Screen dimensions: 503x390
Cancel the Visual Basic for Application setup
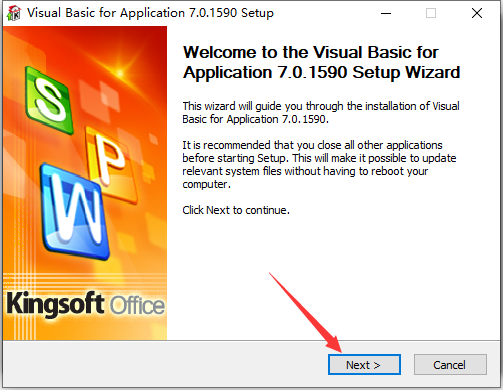[450, 365]
